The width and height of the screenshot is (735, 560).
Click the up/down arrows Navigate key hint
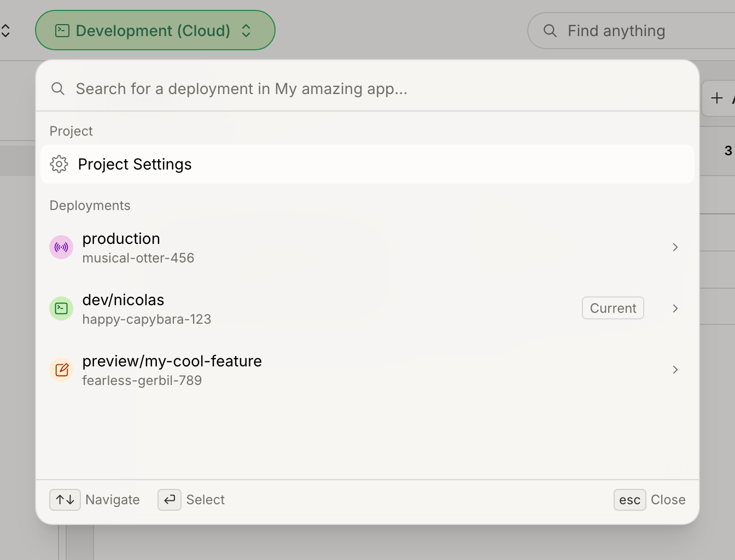click(65, 500)
